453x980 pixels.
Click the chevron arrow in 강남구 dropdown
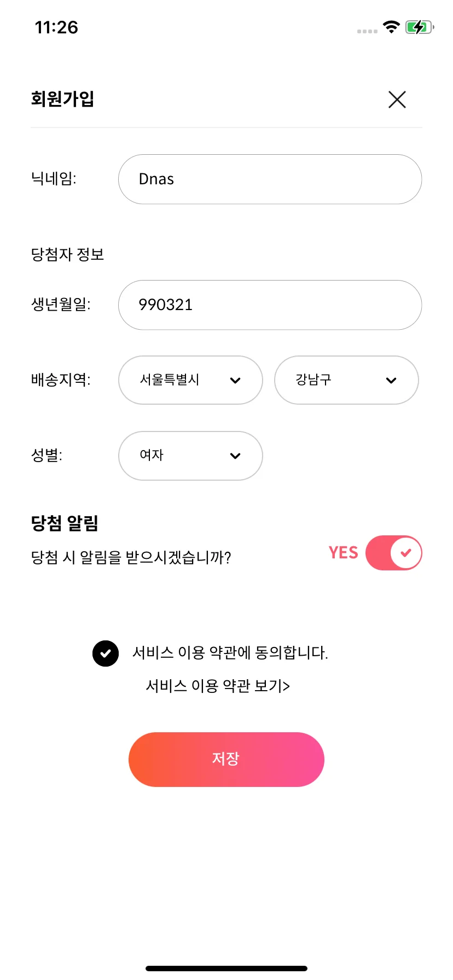[x=391, y=381]
